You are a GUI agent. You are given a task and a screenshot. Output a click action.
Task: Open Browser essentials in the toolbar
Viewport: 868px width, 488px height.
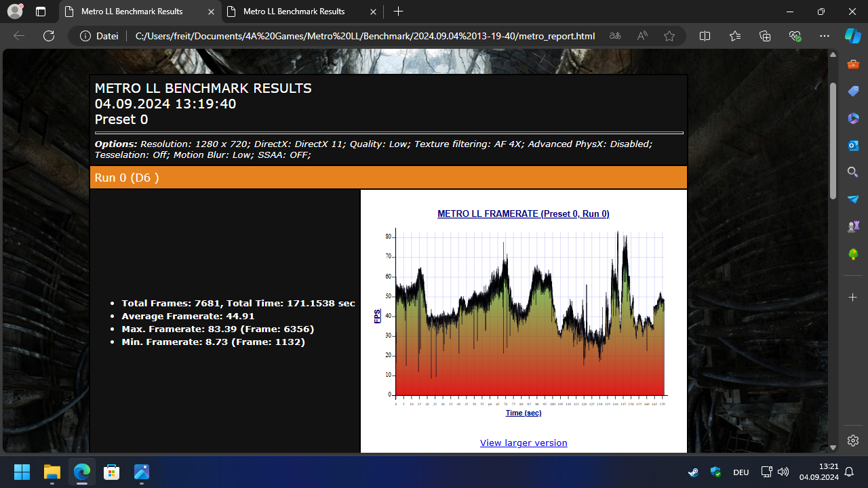(795, 36)
